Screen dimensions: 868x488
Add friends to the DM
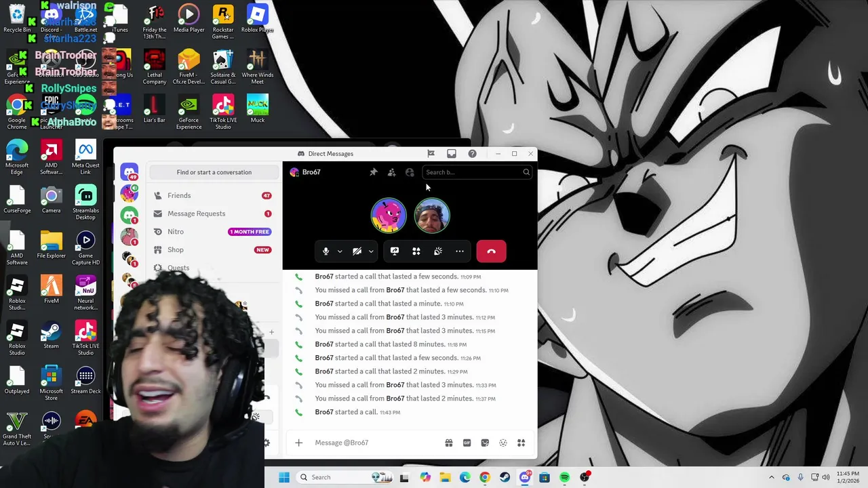pyautogui.click(x=391, y=172)
